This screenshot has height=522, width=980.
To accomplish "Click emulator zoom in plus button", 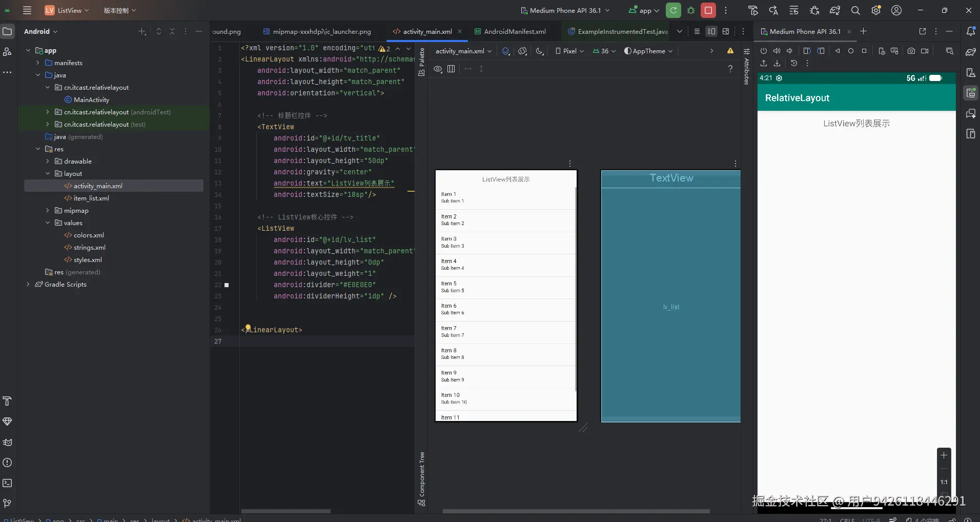I will point(944,455).
